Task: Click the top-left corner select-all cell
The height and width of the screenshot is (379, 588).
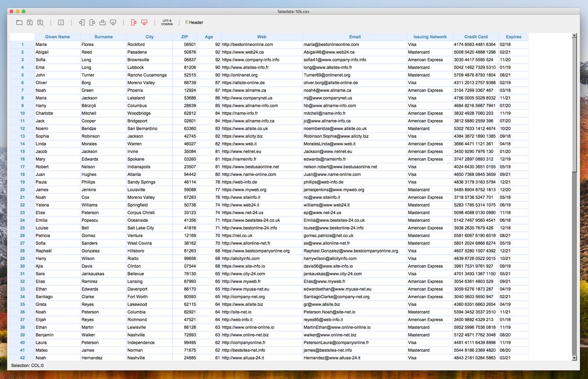Action: 23,37
